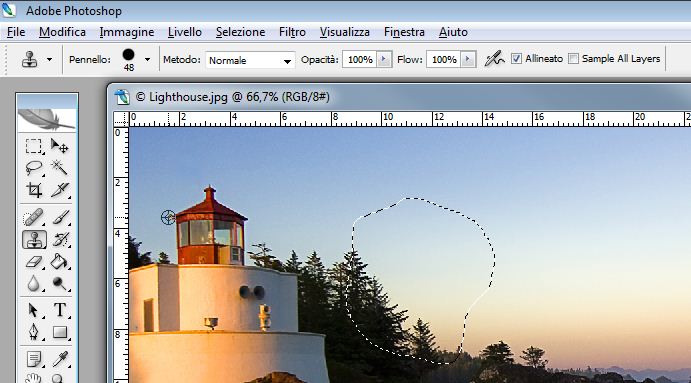Open the Selezione menu
The image size is (691, 383).
240,32
